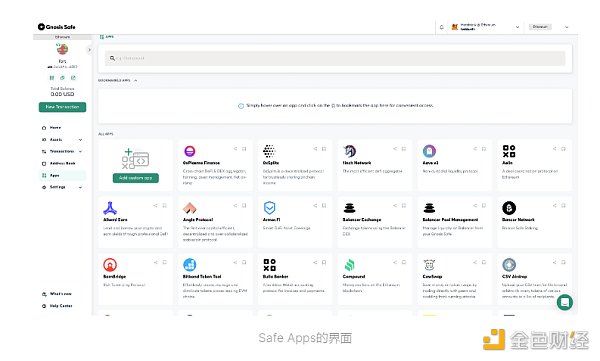
Task: Open Address Book from sidebar
Action: pos(62,163)
